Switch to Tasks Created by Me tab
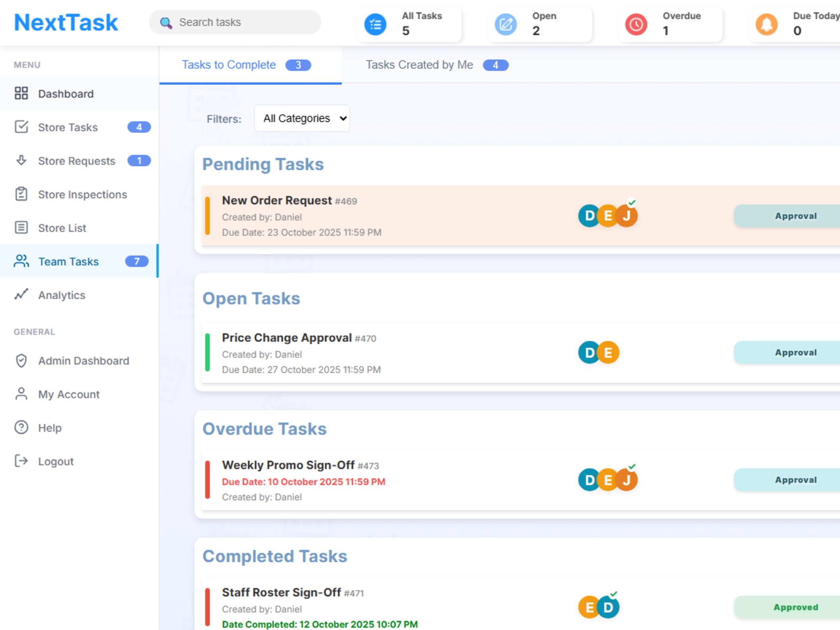The height and width of the screenshot is (630, 840). (x=437, y=65)
